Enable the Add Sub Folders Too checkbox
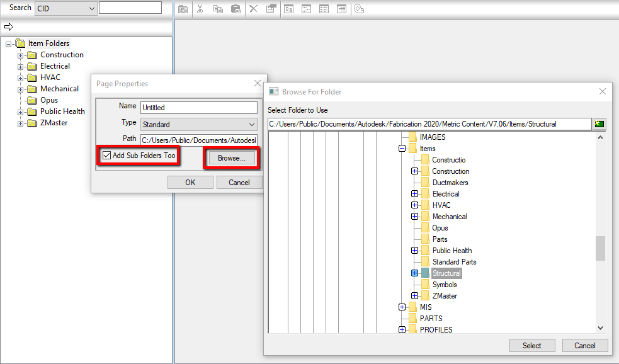619x364 pixels. point(106,156)
